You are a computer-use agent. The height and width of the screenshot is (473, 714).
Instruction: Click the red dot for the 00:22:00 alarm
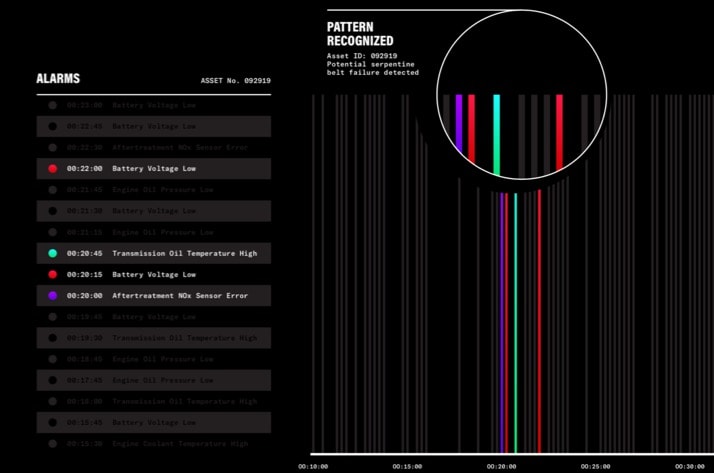click(x=52, y=169)
